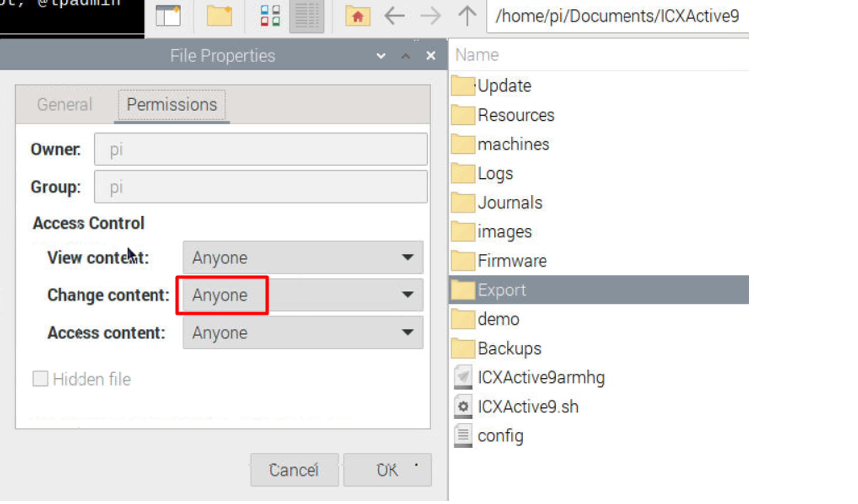
Task: Select the Firmware folder name
Action: 512,261
